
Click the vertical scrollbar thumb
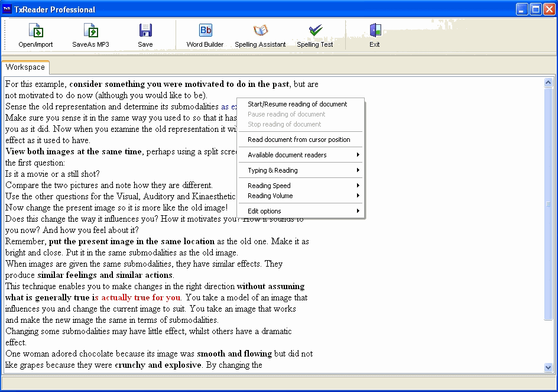[548, 204]
